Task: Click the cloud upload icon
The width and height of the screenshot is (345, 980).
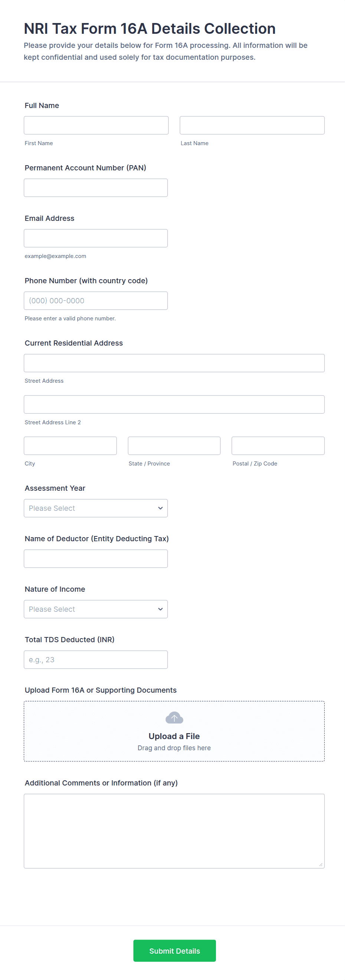Action: click(x=174, y=718)
